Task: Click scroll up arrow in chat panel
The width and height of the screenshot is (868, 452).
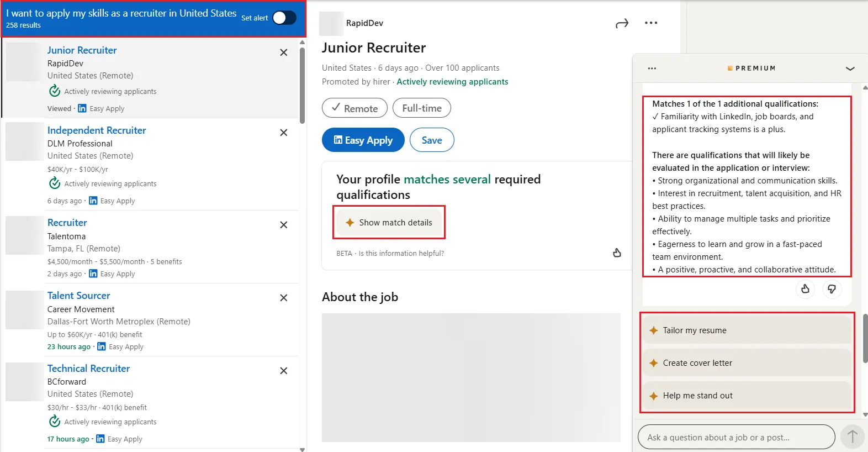Action: pos(865,87)
